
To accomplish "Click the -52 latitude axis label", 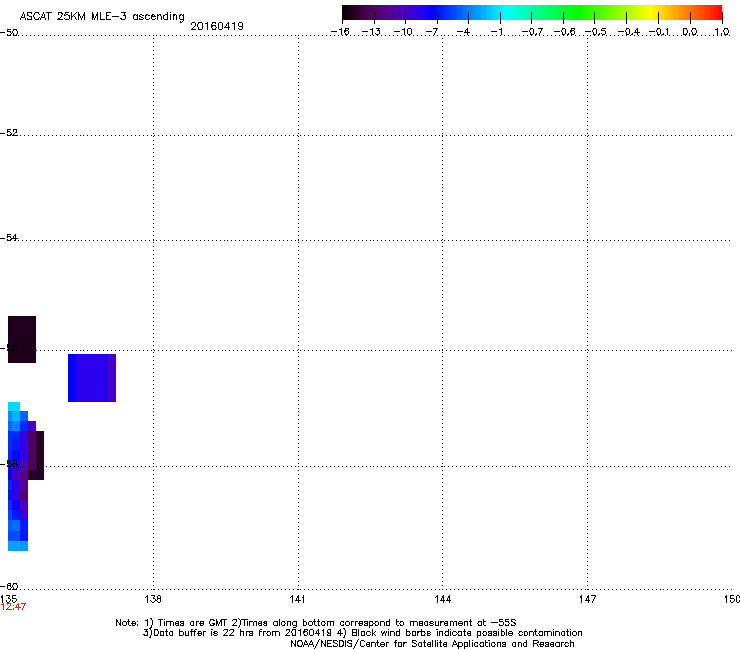I will (x=9, y=133).
